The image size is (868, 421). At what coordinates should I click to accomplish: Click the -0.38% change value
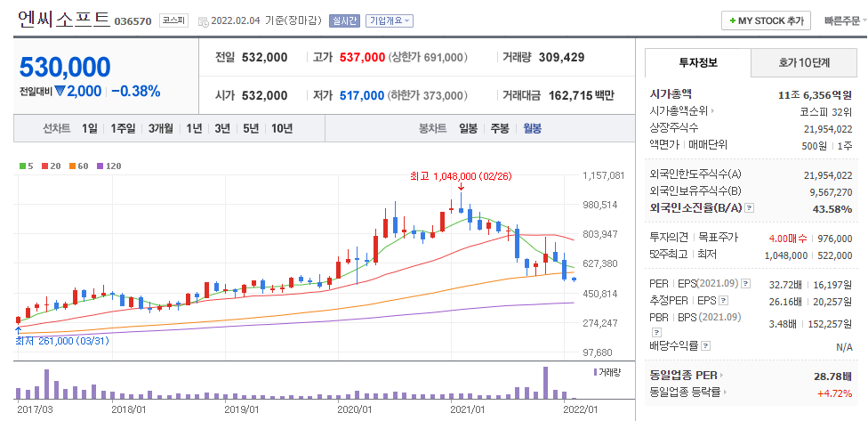pos(135,92)
